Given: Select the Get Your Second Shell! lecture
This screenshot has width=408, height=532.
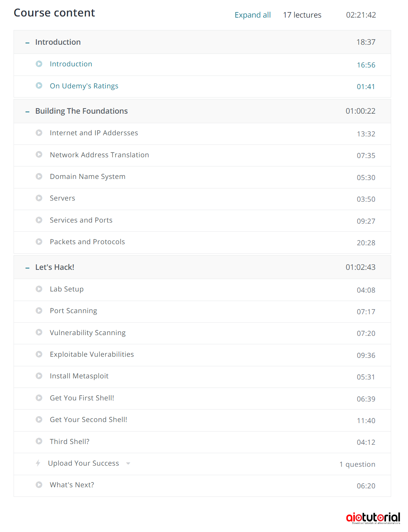Looking at the screenshot, I should click(x=88, y=419).
